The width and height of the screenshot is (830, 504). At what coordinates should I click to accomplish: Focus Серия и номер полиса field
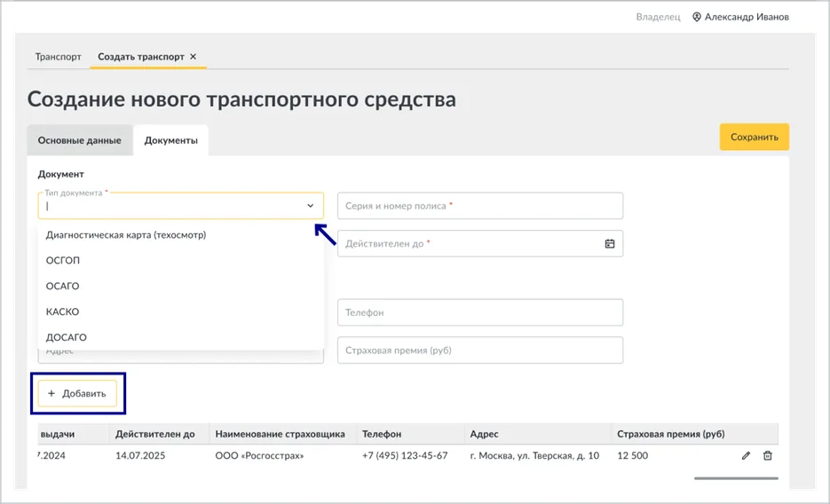point(480,206)
